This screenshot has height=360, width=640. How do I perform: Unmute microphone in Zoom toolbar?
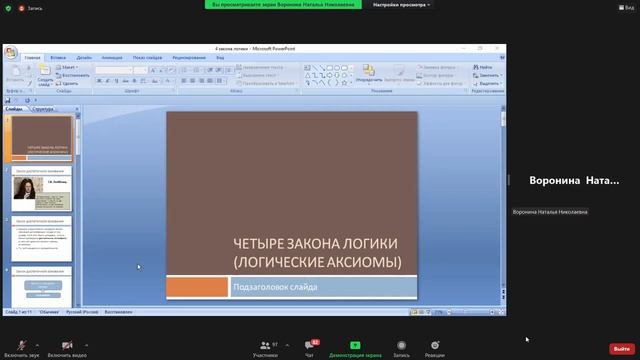22,349
